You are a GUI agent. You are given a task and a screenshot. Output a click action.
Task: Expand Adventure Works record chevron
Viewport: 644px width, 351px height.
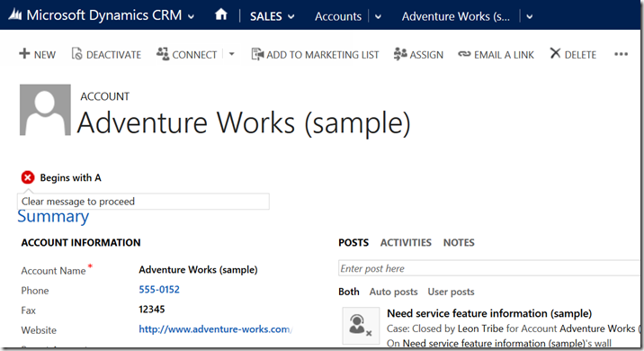coord(530,17)
